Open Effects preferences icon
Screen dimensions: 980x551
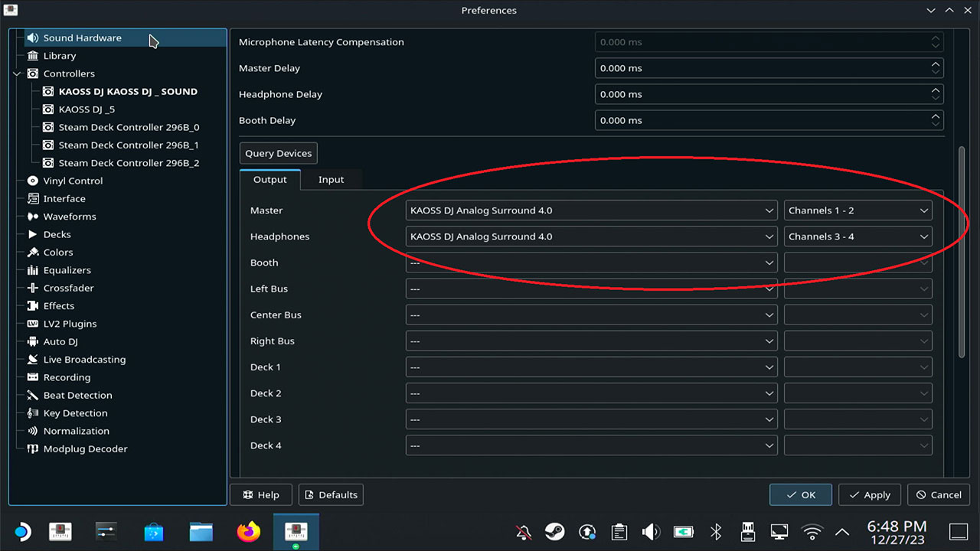(x=32, y=306)
